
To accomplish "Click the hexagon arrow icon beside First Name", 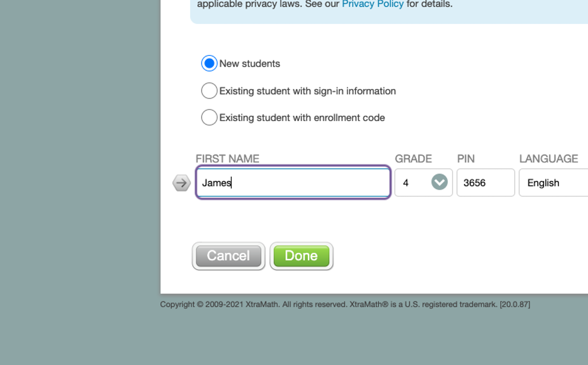I will [181, 183].
